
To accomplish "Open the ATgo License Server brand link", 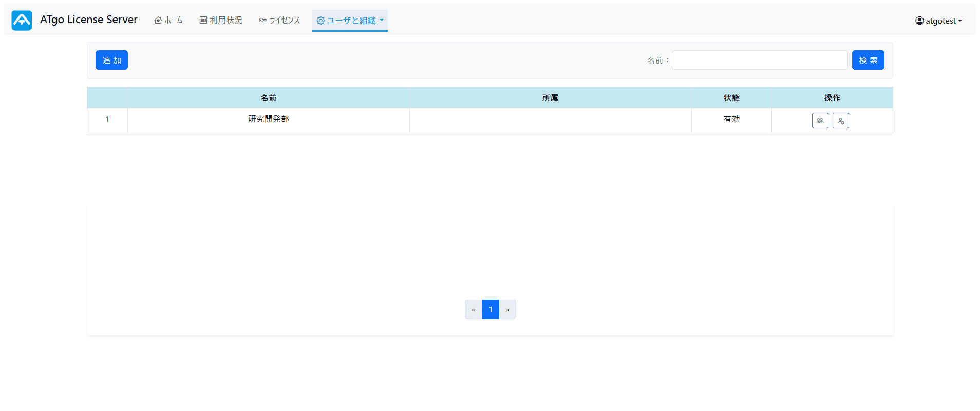I will [88, 20].
